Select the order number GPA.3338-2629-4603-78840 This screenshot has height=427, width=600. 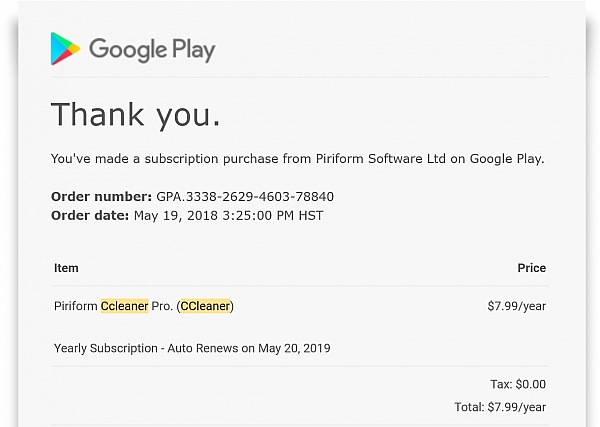245,197
